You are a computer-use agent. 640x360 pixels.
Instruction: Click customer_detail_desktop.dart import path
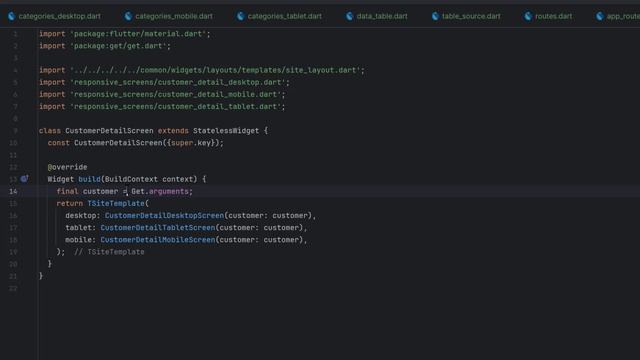(178, 82)
